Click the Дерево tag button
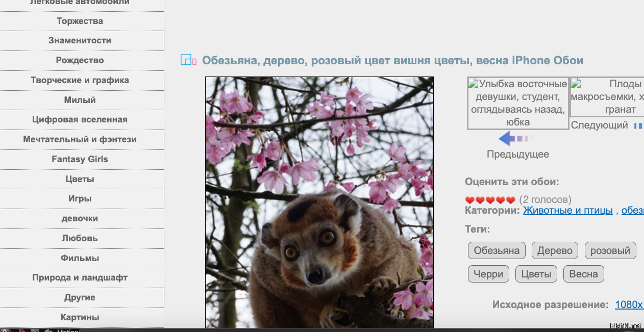 555,250
